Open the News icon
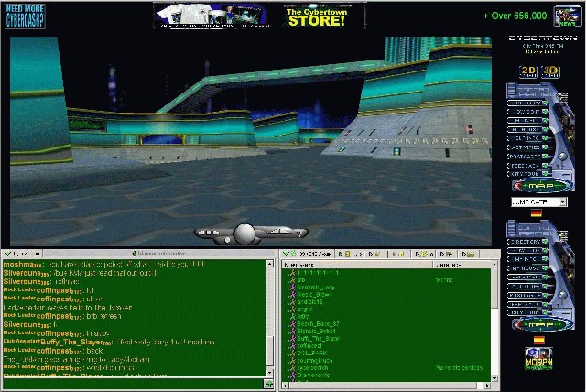The image size is (586, 392). click(x=567, y=16)
